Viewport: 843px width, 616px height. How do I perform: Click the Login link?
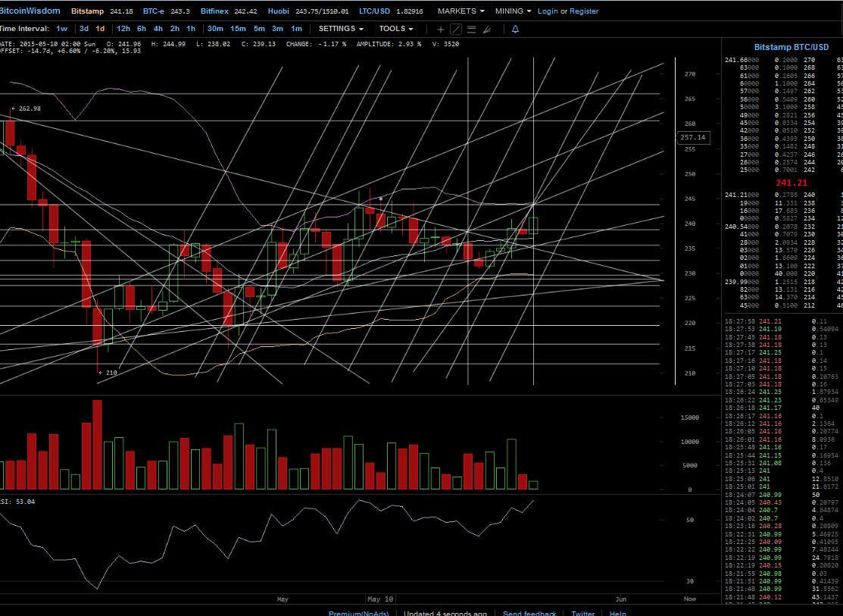[548, 11]
